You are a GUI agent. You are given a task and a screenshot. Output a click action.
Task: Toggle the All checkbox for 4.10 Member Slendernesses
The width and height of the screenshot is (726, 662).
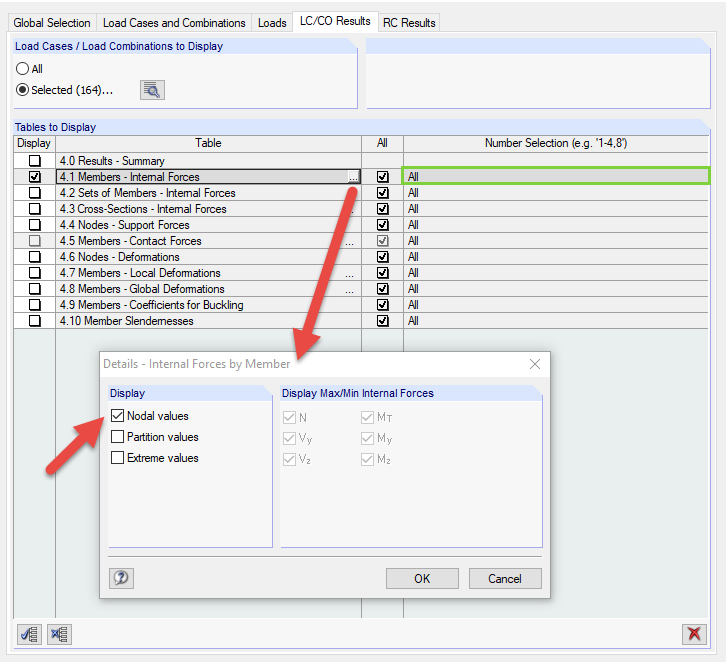(x=383, y=321)
